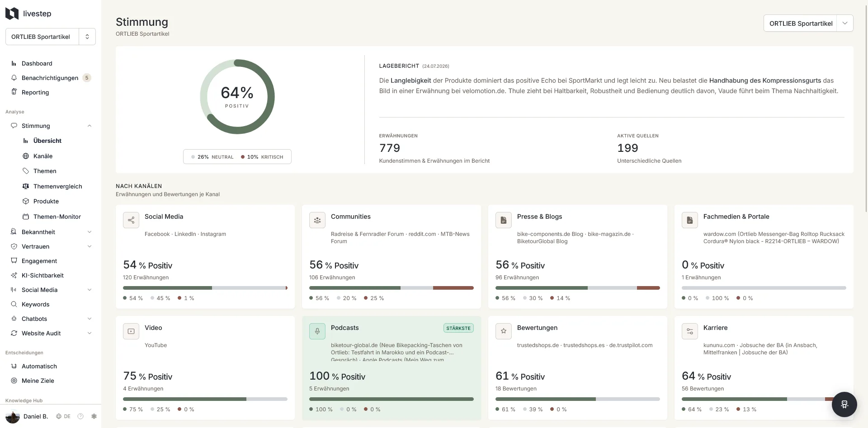Collapse the Stimmung sidebar section
This screenshot has height=428, width=868.
pos(90,126)
